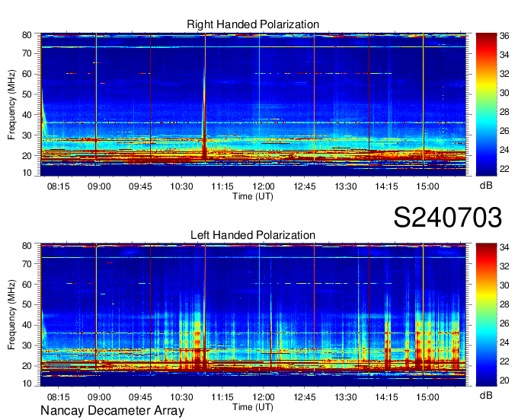Click the 13:30 tick label on bottom plot
518x420 pixels.
pos(346,397)
